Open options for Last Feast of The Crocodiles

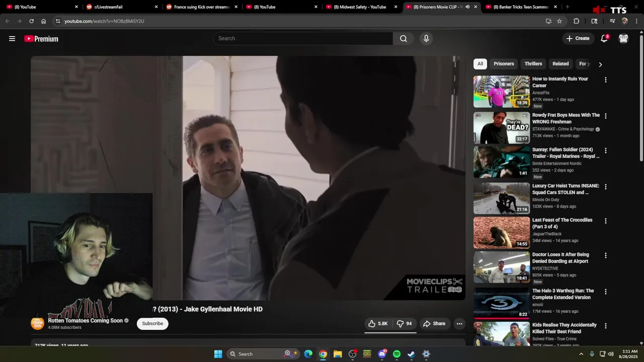(x=605, y=221)
